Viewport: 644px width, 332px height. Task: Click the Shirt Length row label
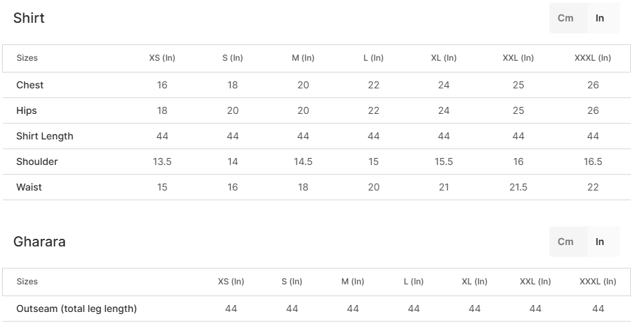[45, 136]
